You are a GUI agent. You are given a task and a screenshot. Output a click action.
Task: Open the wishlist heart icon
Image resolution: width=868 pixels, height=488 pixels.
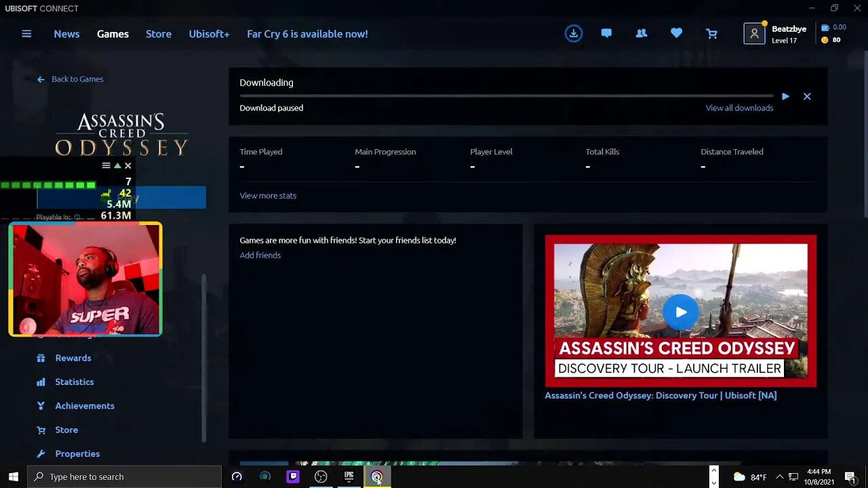[676, 33]
